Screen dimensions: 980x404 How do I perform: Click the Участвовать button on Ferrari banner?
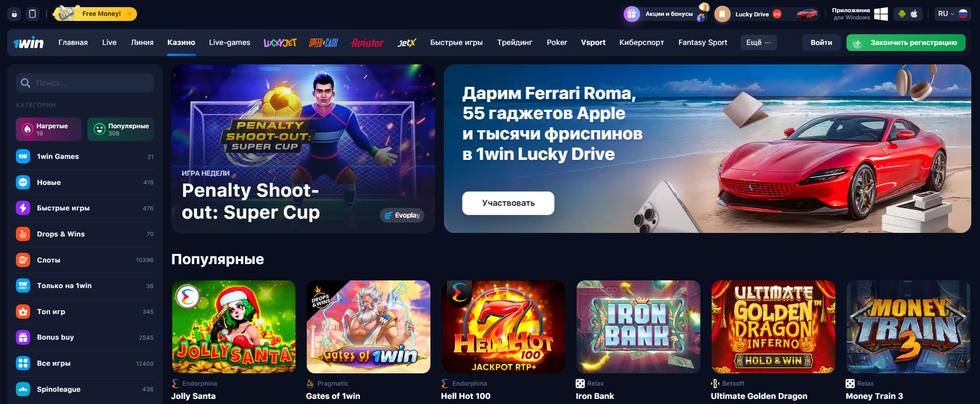pos(508,203)
